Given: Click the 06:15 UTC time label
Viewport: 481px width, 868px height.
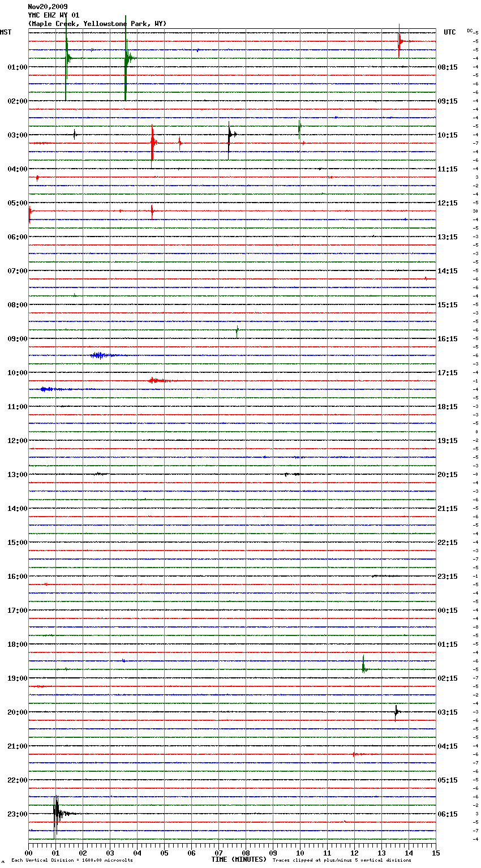Looking at the screenshot, I should pyautogui.click(x=448, y=814).
